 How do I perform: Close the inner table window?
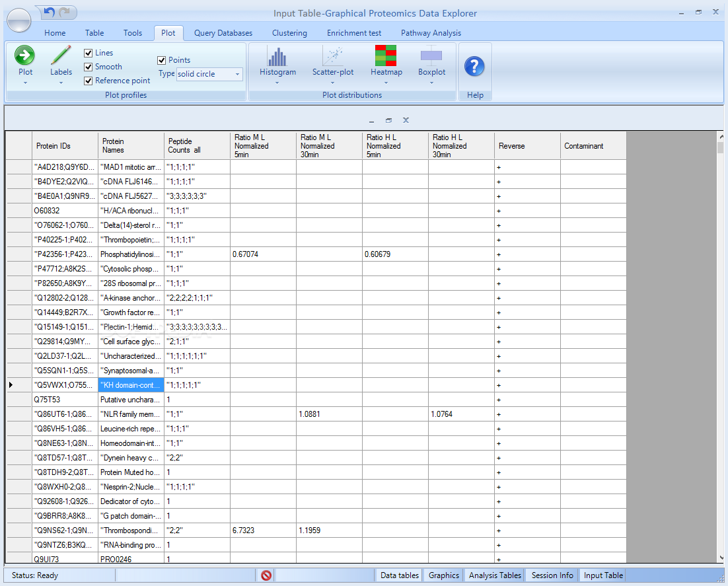click(406, 120)
